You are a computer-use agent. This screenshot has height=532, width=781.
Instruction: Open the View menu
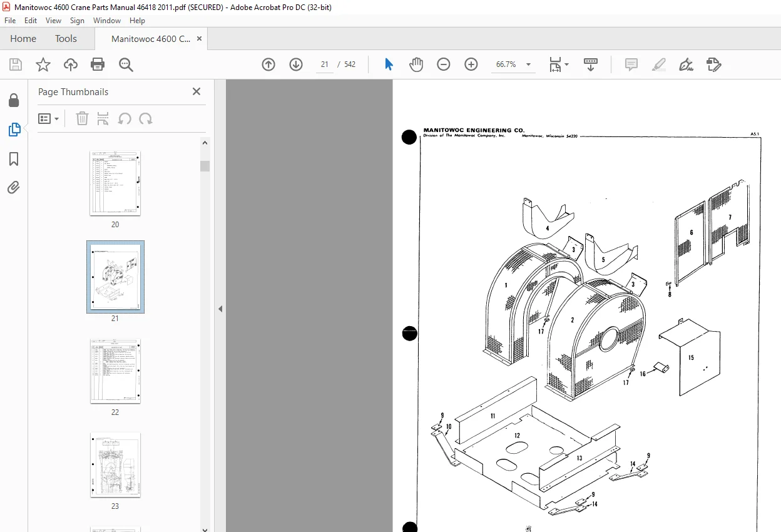[54, 21]
